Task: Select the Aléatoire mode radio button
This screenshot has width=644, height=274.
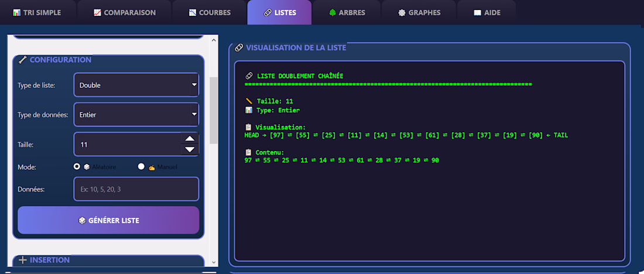Action: tap(76, 166)
